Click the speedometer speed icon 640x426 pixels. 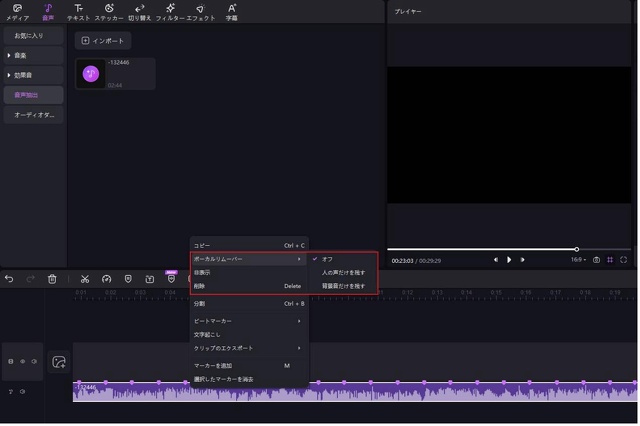coord(107,280)
